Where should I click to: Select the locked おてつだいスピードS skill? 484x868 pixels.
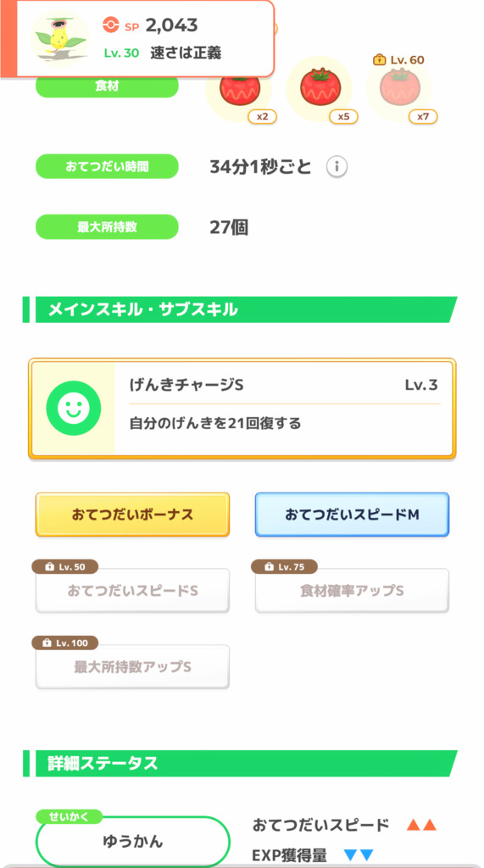(x=132, y=591)
